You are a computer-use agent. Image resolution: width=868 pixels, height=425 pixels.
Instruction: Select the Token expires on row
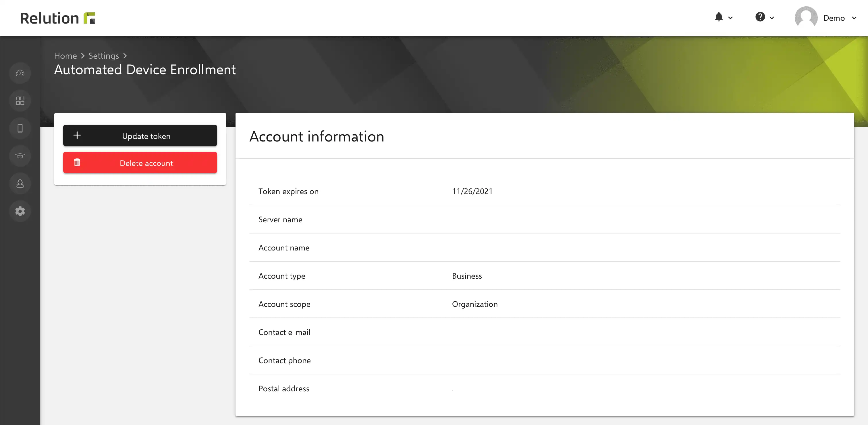pos(545,191)
